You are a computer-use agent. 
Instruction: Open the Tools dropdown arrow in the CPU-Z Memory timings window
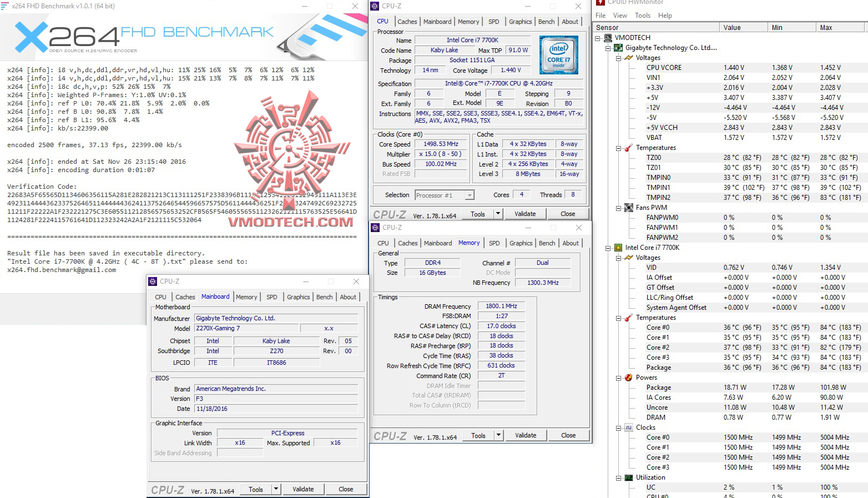tap(498, 435)
